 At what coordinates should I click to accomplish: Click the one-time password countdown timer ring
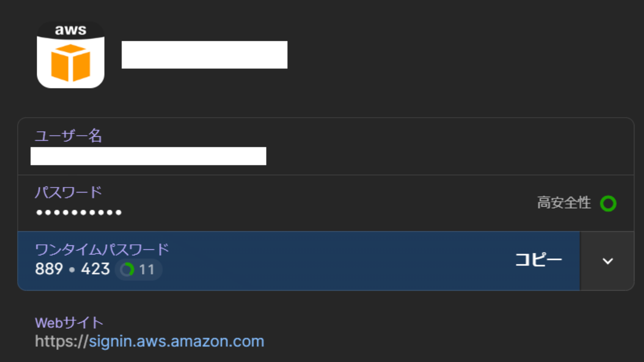pyautogui.click(x=127, y=269)
